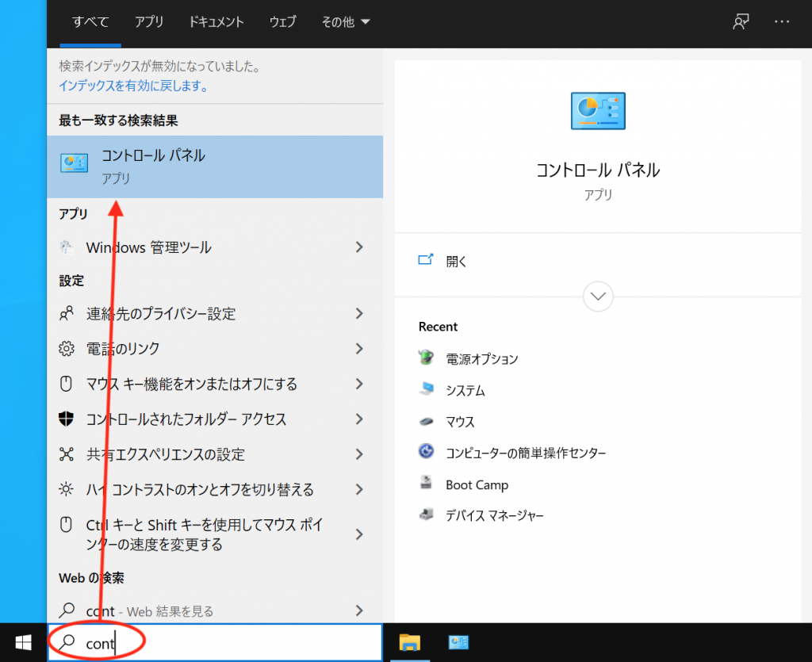Click the people icon for 連絡先のプライバシー設定
812x662 pixels.
click(x=67, y=314)
